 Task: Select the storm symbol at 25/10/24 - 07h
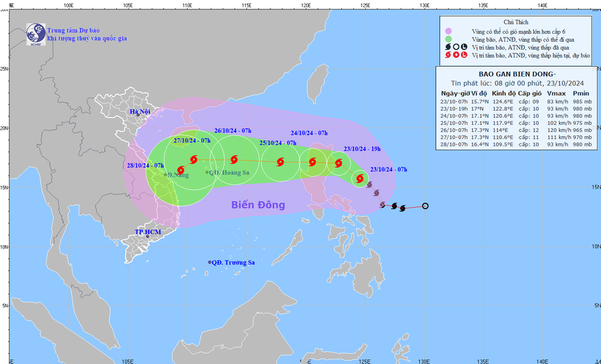click(x=279, y=161)
